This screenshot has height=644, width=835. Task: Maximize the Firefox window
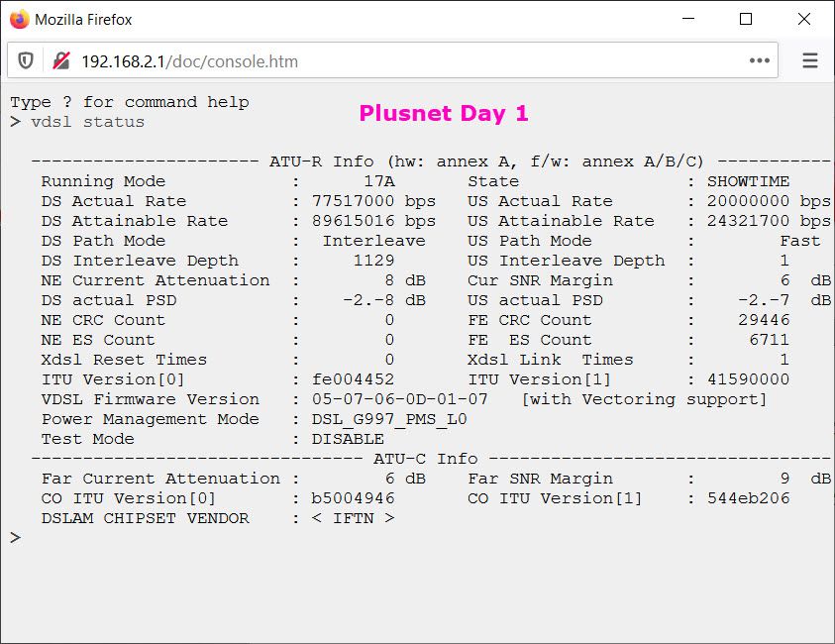(x=748, y=19)
